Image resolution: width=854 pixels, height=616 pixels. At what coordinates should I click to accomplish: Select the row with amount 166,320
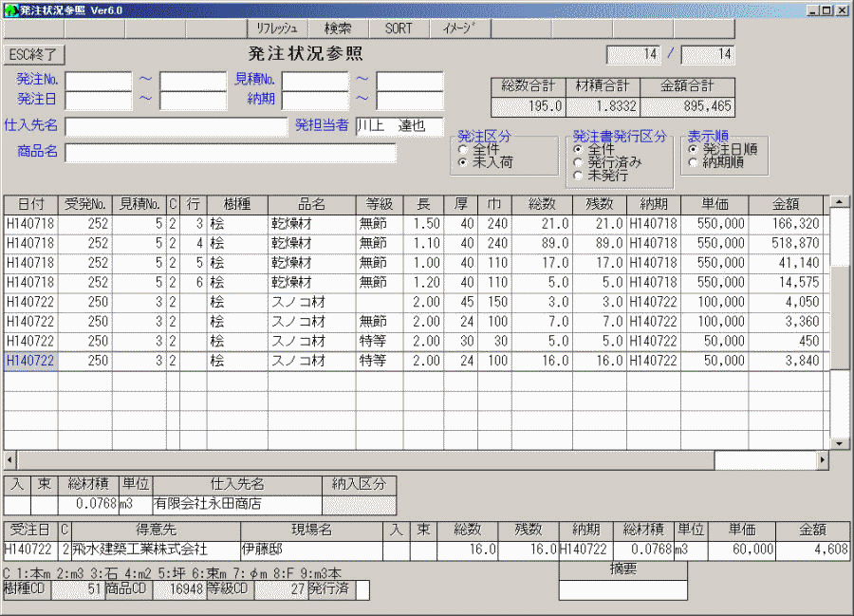pyautogui.click(x=417, y=224)
